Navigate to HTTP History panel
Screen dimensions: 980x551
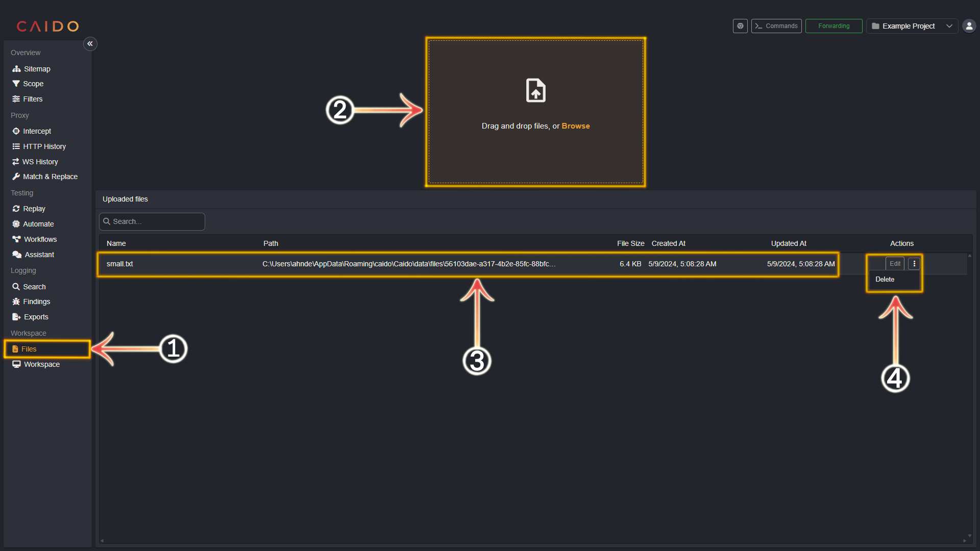(x=44, y=146)
